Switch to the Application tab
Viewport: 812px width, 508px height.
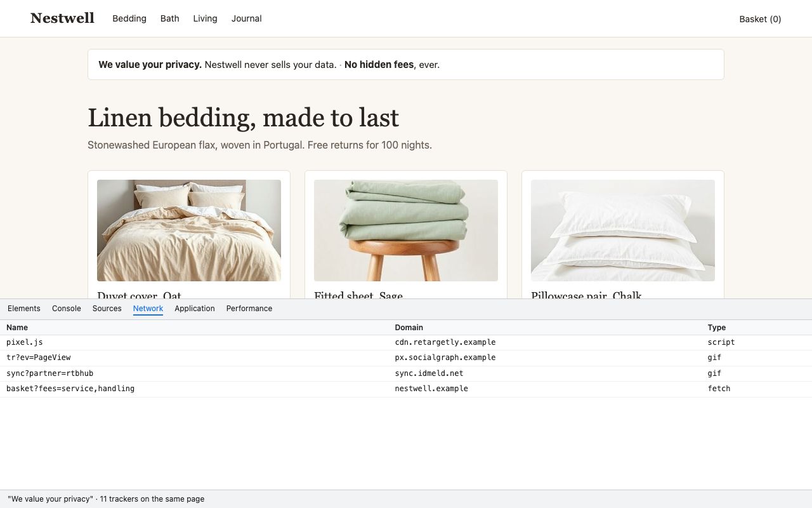coord(195,309)
